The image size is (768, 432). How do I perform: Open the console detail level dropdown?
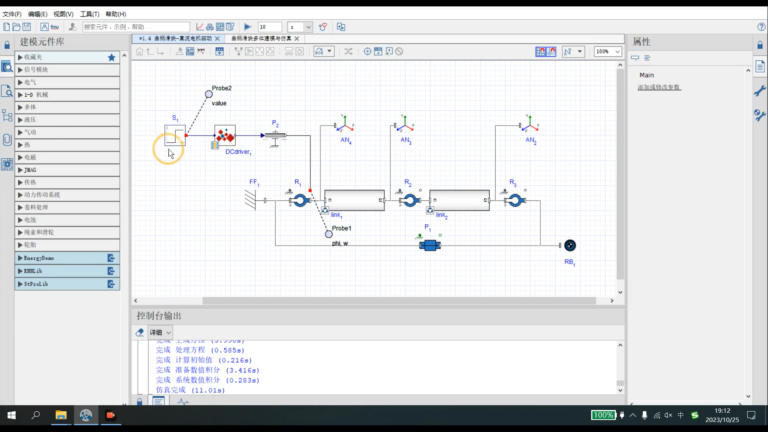point(160,333)
